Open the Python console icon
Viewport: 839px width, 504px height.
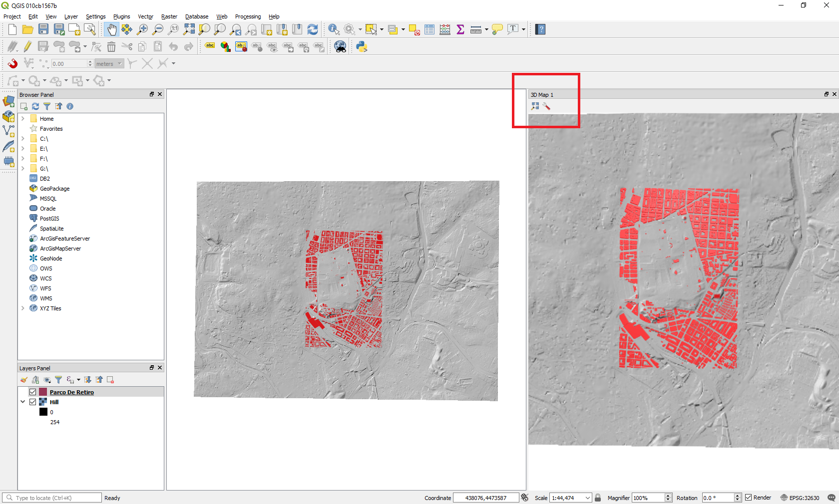(x=362, y=47)
